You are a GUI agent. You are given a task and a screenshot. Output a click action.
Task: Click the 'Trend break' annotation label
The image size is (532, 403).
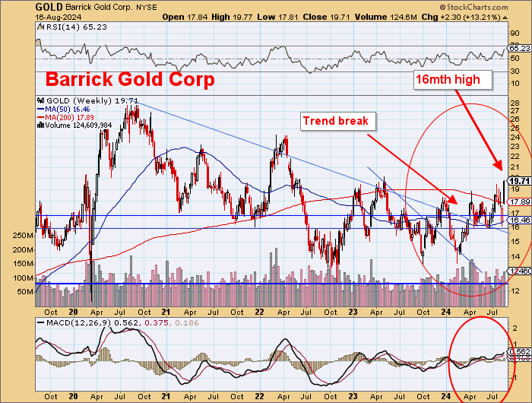tap(338, 121)
